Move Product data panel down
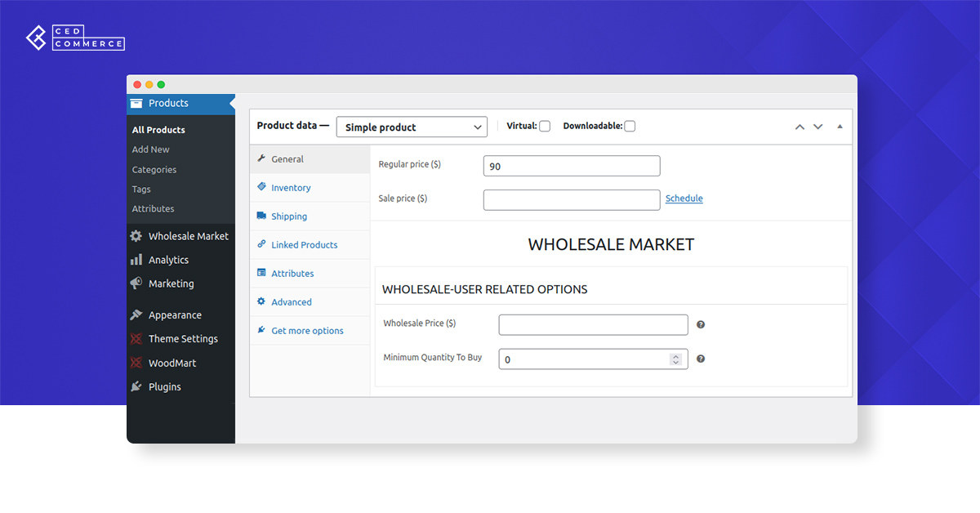 coord(817,127)
